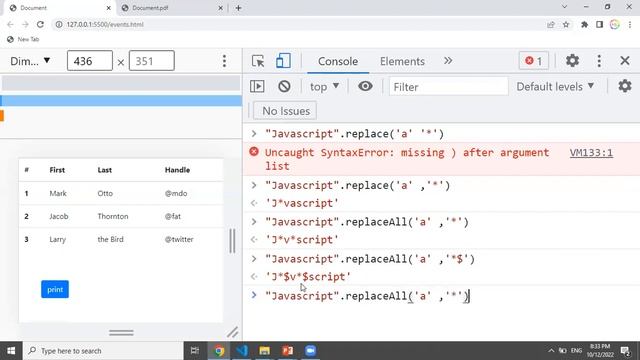
Task: Click the No Issues button
Action: pyautogui.click(x=285, y=111)
